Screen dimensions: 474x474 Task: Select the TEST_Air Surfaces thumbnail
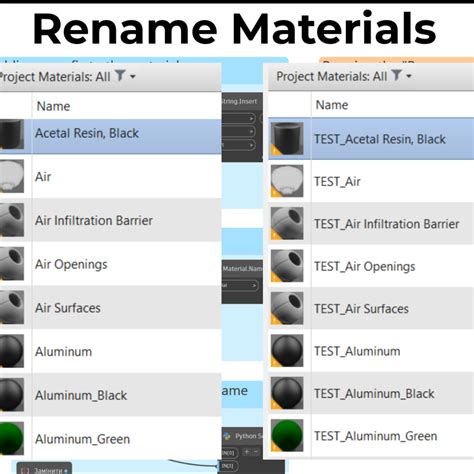287,308
